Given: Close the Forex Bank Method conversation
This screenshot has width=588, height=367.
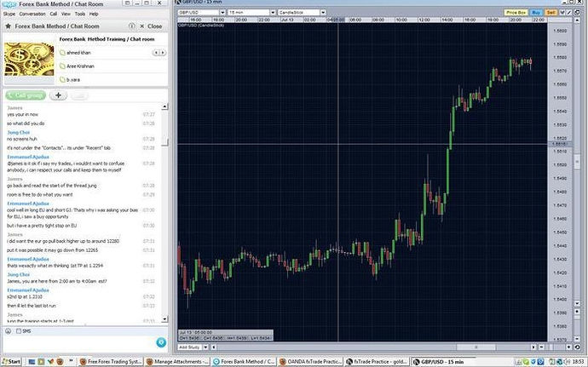Looking at the screenshot, I should coord(151,26).
